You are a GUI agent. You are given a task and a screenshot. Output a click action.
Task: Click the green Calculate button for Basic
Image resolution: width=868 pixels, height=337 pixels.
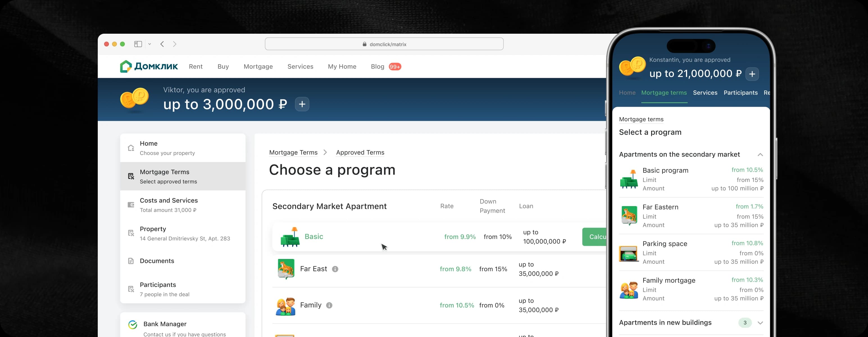[x=594, y=237]
